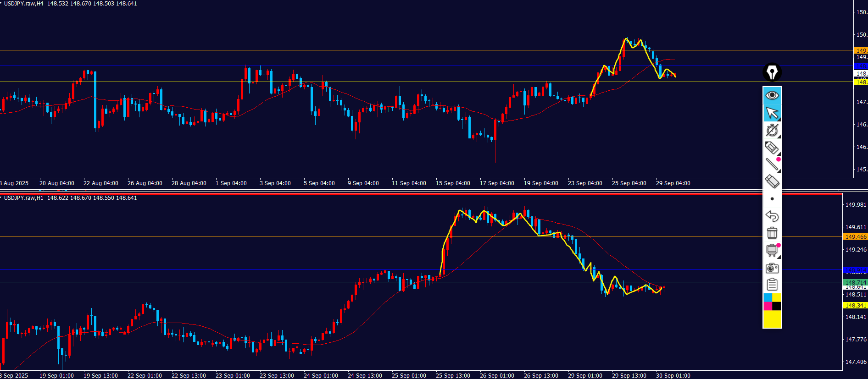Click the USDJPY.raw,H1 chart title
Viewport: 868px width, 379px height.
coord(24,198)
